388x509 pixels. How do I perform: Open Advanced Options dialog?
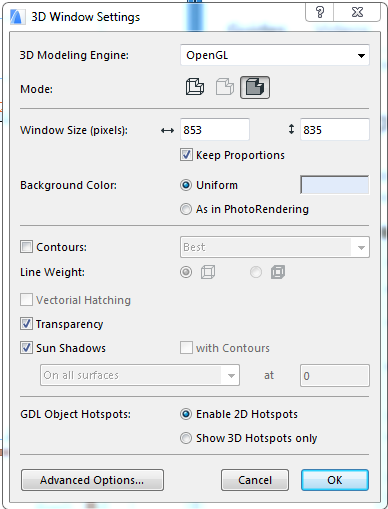click(x=92, y=480)
